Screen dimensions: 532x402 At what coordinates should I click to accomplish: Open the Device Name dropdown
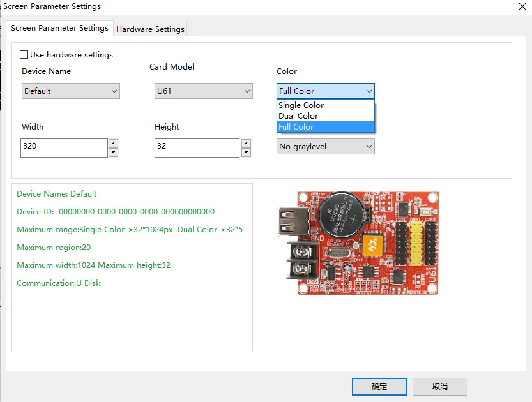[70, 91]
